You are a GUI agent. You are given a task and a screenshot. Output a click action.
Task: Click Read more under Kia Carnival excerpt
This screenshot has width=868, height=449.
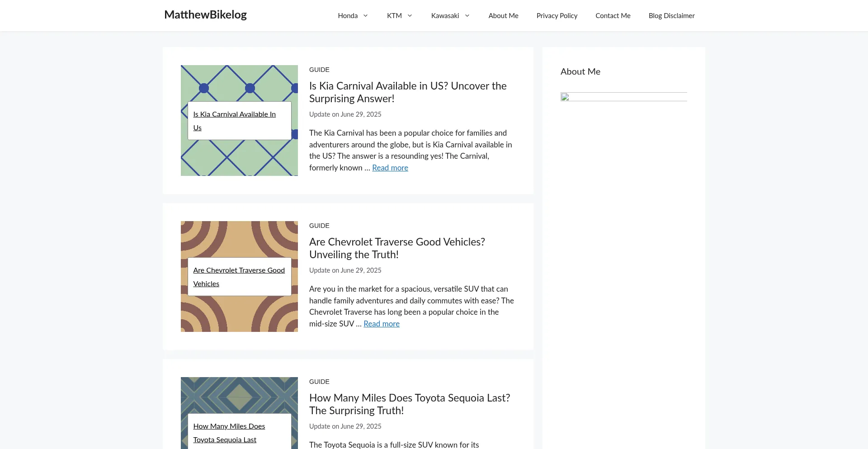tap(390, 168)
